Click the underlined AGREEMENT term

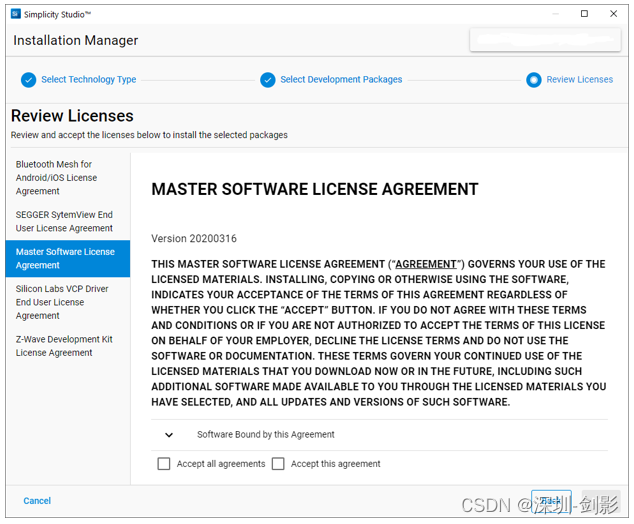pos(426,264)
